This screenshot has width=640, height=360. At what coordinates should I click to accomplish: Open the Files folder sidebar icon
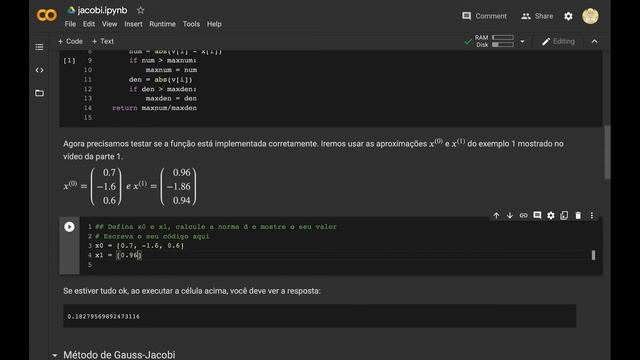click(x=39, y=93)
